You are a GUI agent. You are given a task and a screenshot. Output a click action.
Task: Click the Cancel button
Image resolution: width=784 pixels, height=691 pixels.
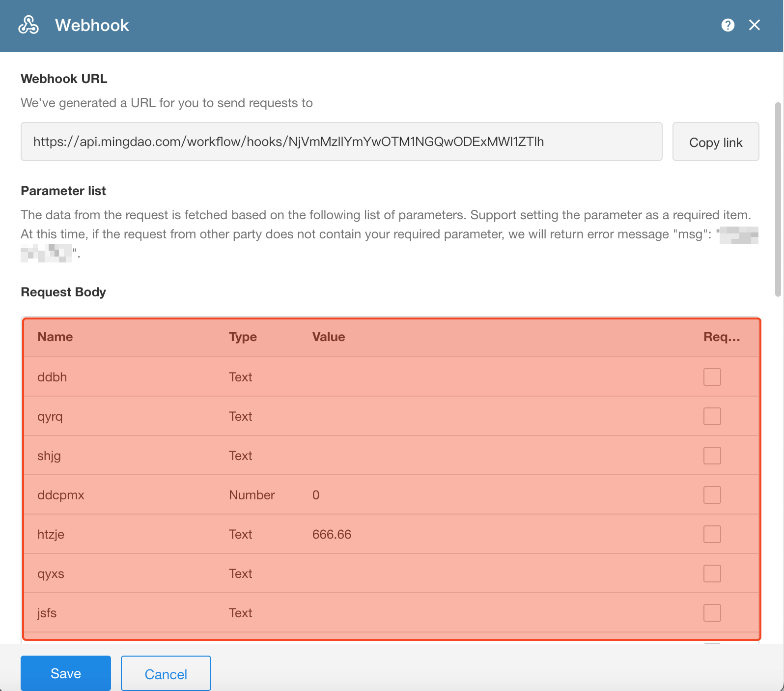click(x=166, y=674)
